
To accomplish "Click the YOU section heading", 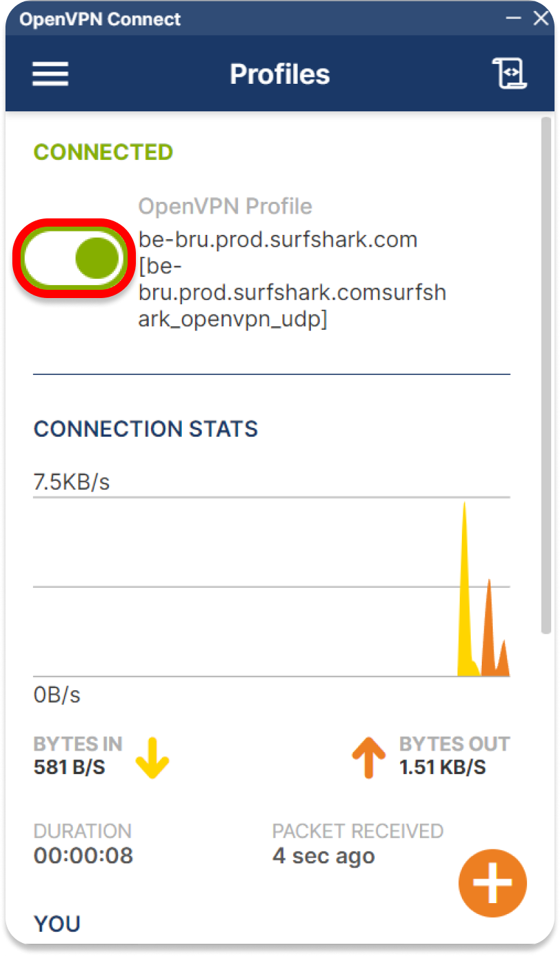I will click(57, 924).
